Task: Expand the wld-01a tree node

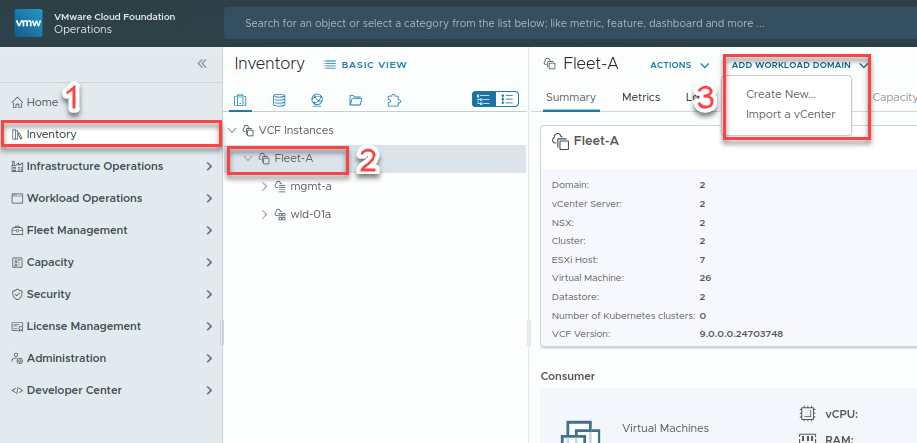Action: pos(264,214)
